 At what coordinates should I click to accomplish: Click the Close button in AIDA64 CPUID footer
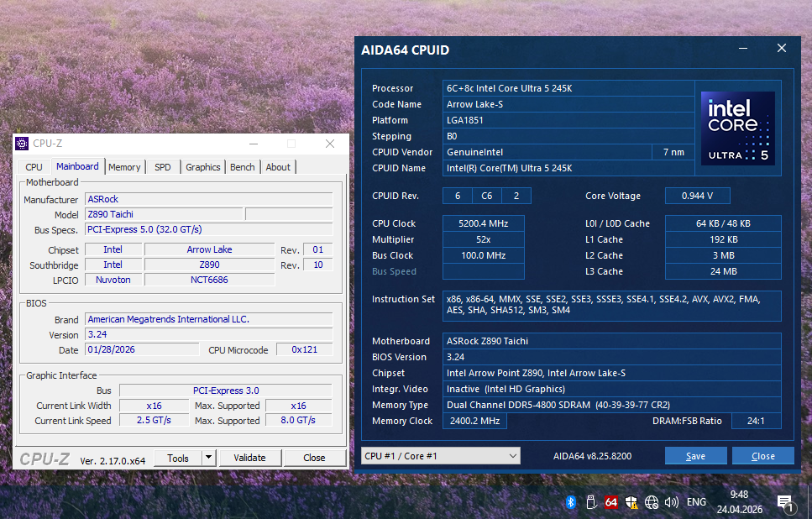[762, 456]
